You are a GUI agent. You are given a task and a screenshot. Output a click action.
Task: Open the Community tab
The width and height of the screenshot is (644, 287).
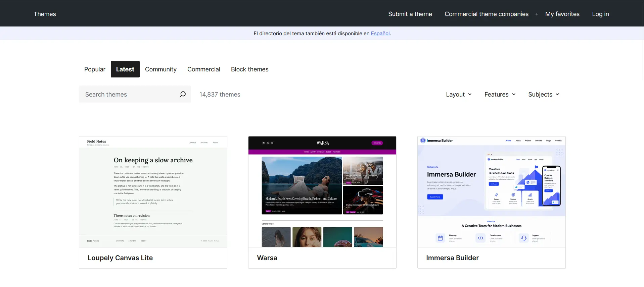pos(161,69)
